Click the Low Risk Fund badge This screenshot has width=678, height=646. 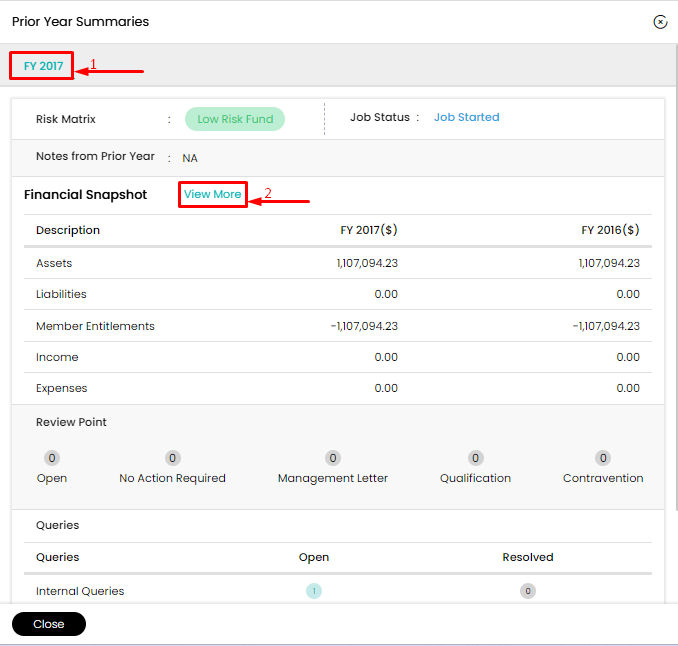(x=235, y=119)
